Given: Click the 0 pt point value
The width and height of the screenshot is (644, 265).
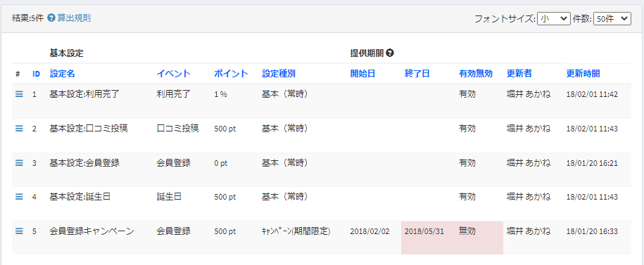Looking at the screenshot, I should (220, 163).
